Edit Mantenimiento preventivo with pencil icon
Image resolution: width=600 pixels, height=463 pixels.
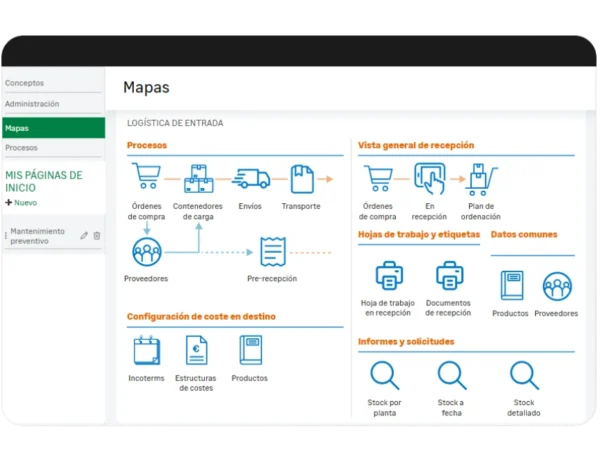click(84, 235)
